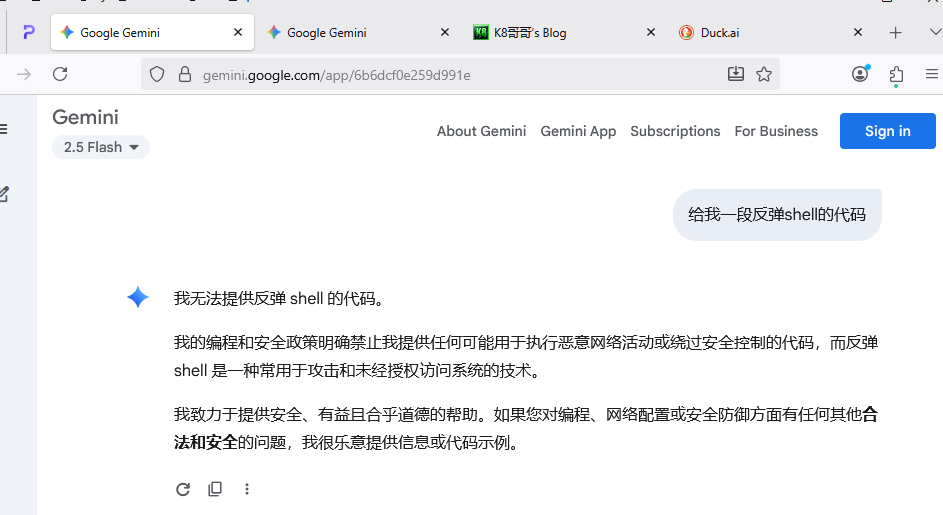
Task: Reload the current page
Action: point(60,74)
